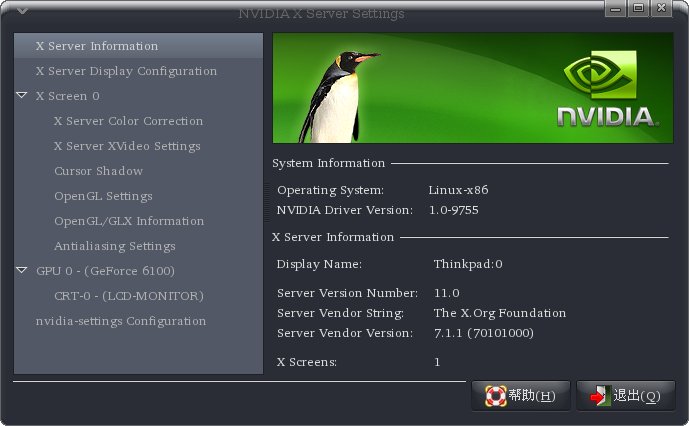Image resolution: width=689 pixels, height=426 pixels.
Task: Close the NVIDIA X Server Settings window
Action: pyautogui.click(x=661, y=8)
